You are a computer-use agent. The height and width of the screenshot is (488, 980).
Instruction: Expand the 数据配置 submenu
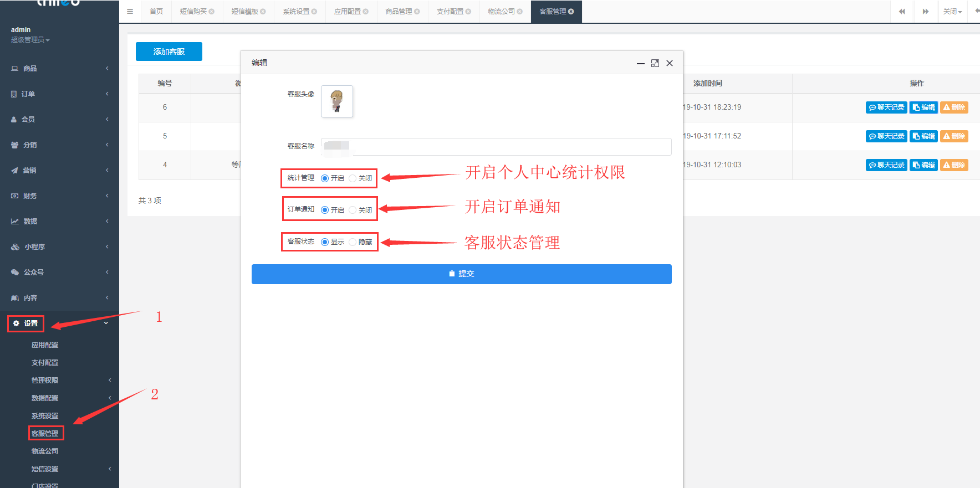(110, 398)
